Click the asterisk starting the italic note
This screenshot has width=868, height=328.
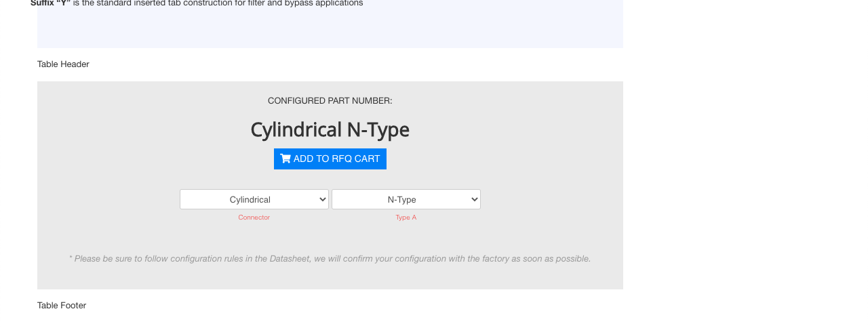pos(71,258)
